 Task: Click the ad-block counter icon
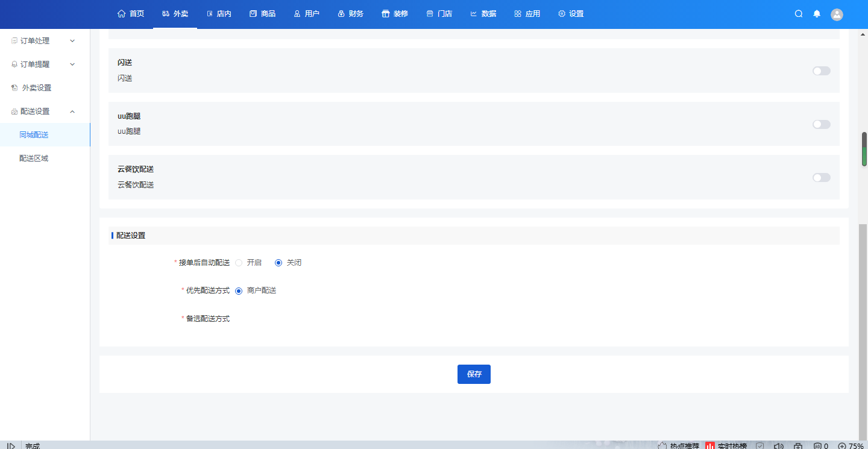click(821, 446)
